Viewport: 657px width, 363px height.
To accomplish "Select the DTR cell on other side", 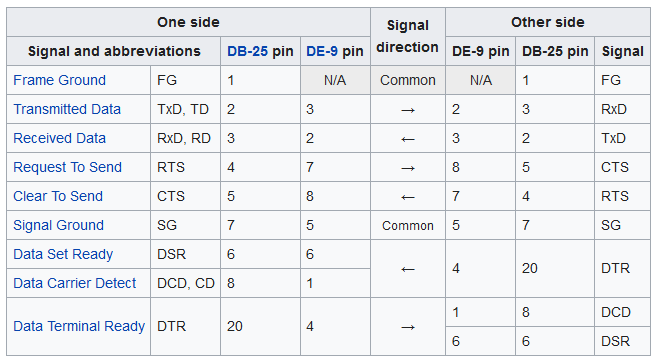I will 622,269.
